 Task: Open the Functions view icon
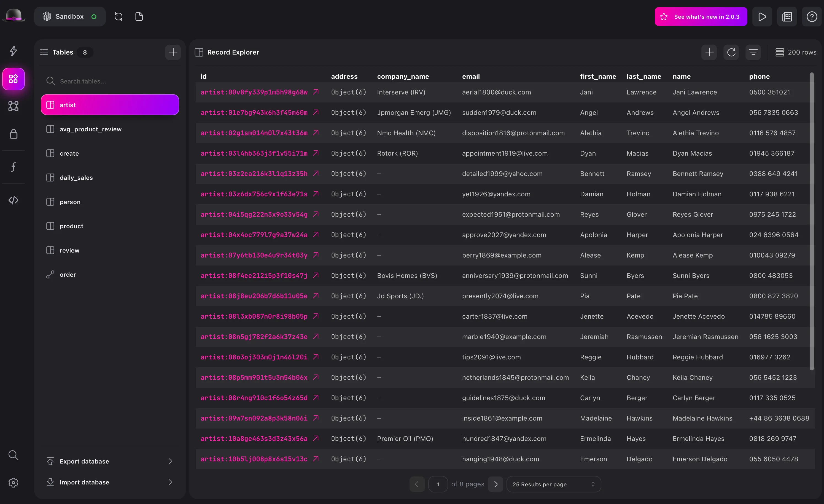click(x=14, y=167)
